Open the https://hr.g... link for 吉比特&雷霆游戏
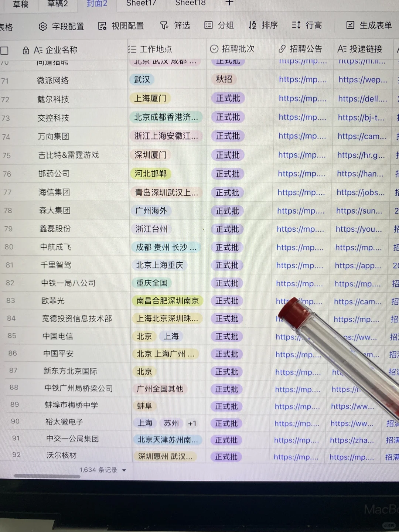This screenshot has width=399, height=532. tap(361, 155)
